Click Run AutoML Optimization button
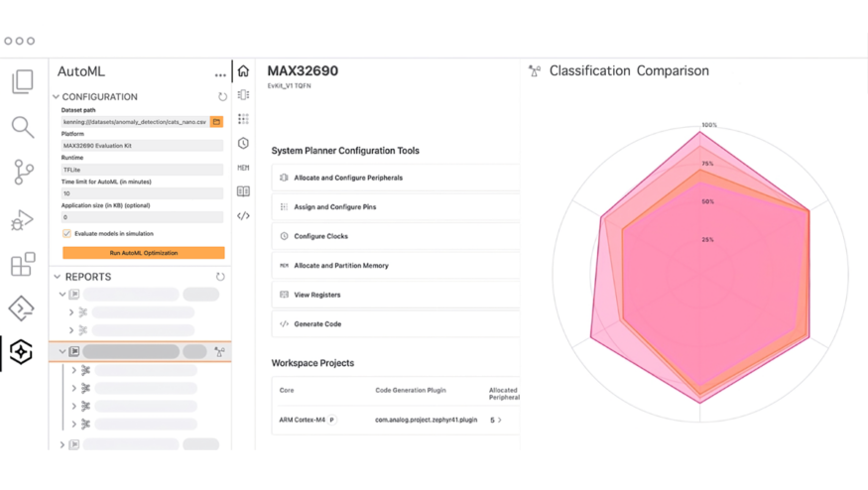868x490 pixels. pyautogui.click(x=143, y=253)
